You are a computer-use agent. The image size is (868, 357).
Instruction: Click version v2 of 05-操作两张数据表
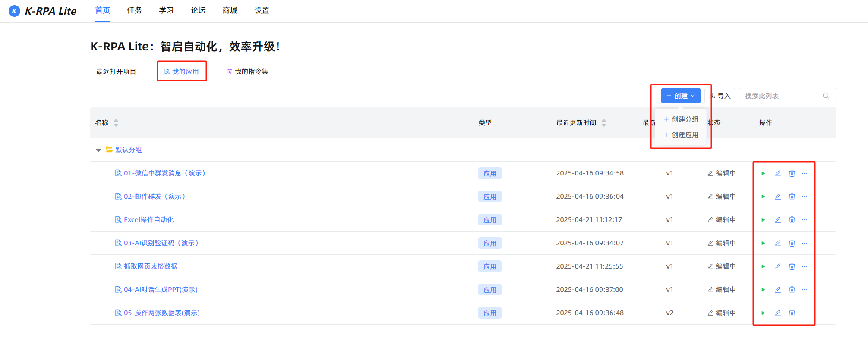coord(669,313)
